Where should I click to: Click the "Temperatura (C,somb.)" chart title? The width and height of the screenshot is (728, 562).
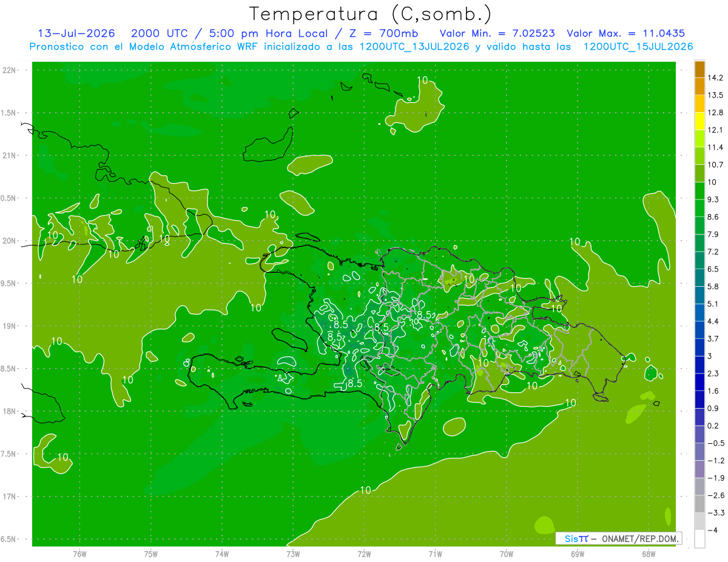click(370, 14)
